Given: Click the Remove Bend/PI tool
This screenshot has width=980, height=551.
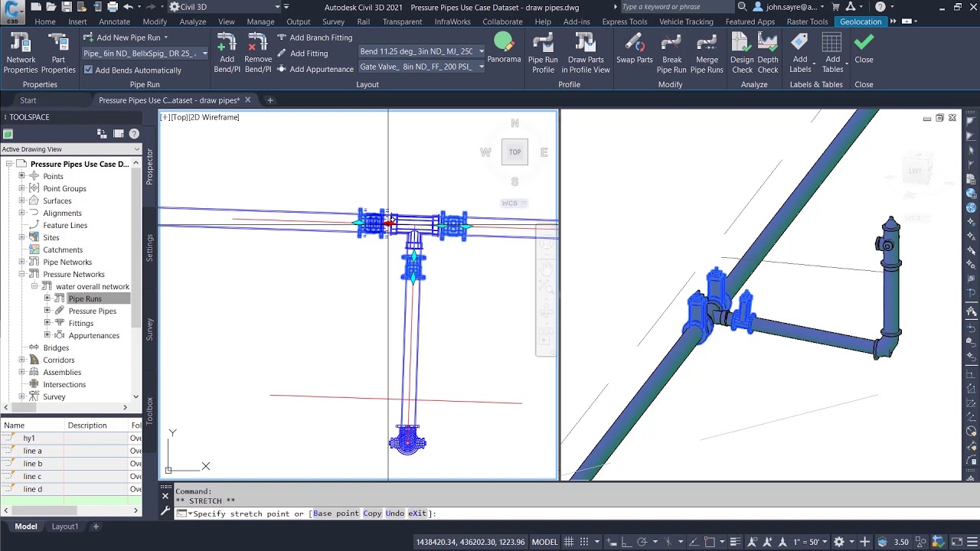Looking at the screenshot, I should [x=258, y=53].
